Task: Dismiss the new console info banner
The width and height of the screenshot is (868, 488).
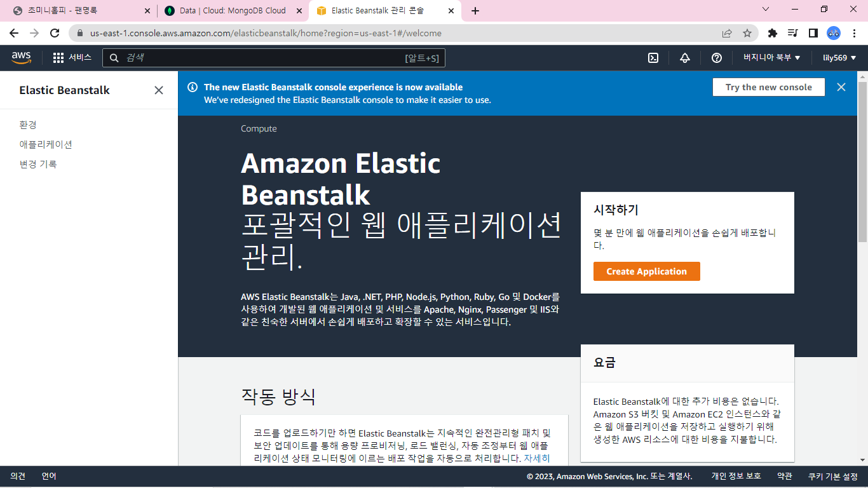Action: coord(841,87)
